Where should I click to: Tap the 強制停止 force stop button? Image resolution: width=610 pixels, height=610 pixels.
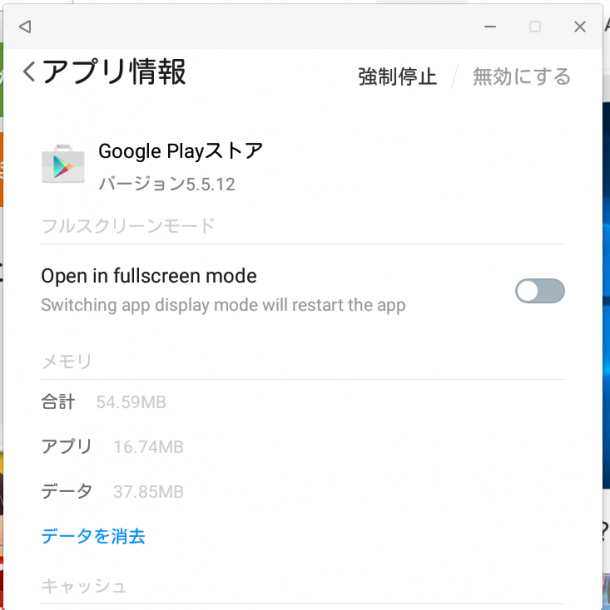pos(397,76)
